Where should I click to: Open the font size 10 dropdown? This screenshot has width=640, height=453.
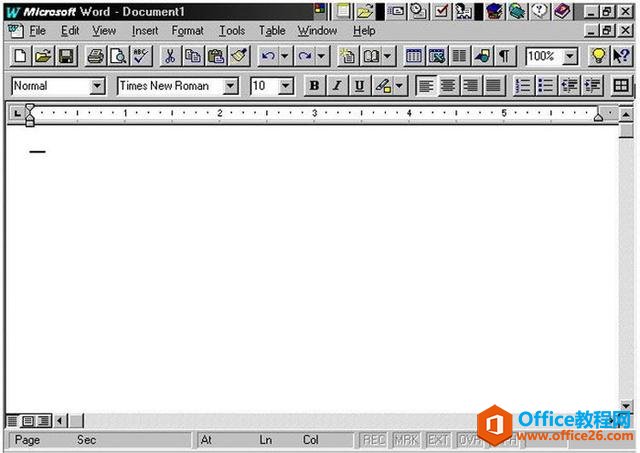click(286, 86)
